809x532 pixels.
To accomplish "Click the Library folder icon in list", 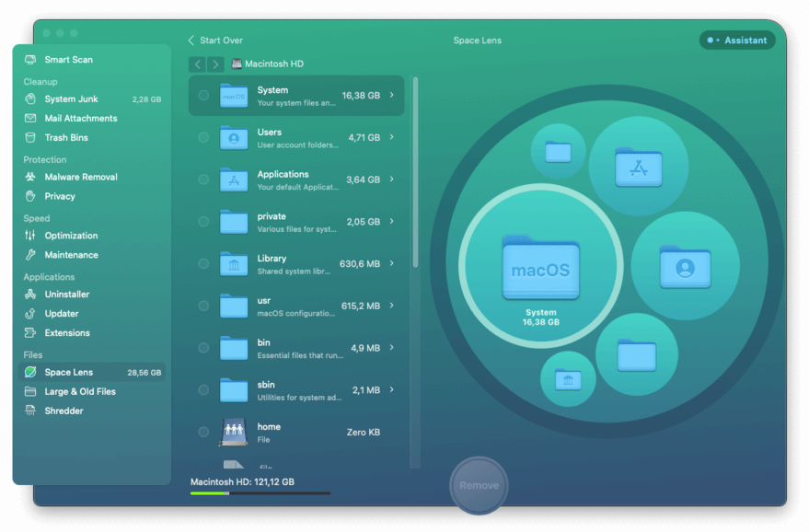I will point(234,263).
